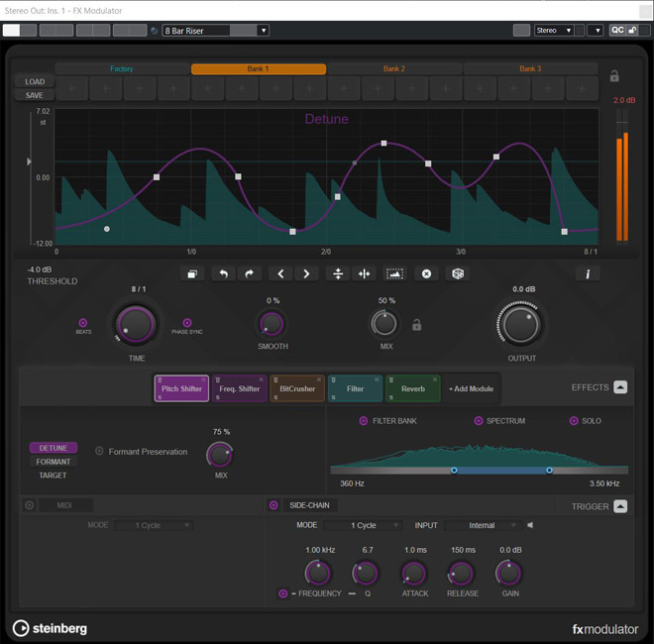Switch to the Bank 1 tab
Viewport: 654px width, 644px height.
[x=259, y=68]
